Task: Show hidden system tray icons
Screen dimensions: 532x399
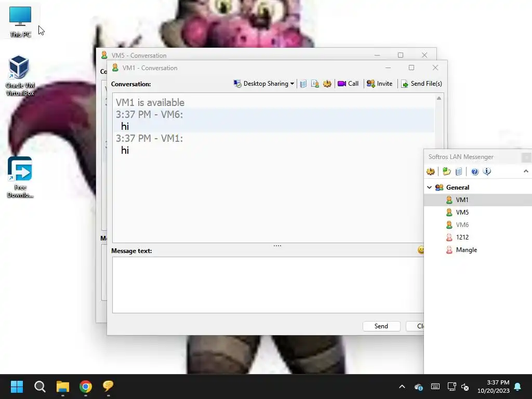Action: (x=402, y=387)
